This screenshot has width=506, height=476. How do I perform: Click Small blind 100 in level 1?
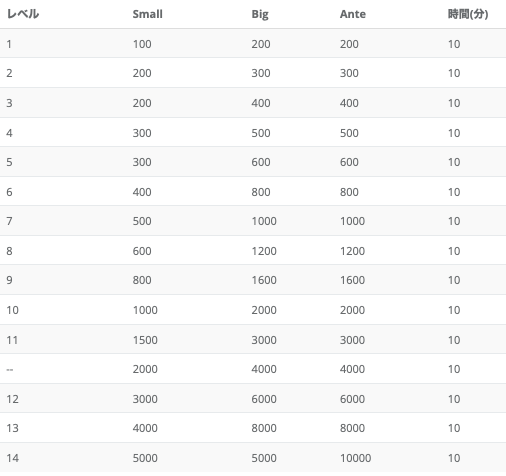(x=142, y=44)
